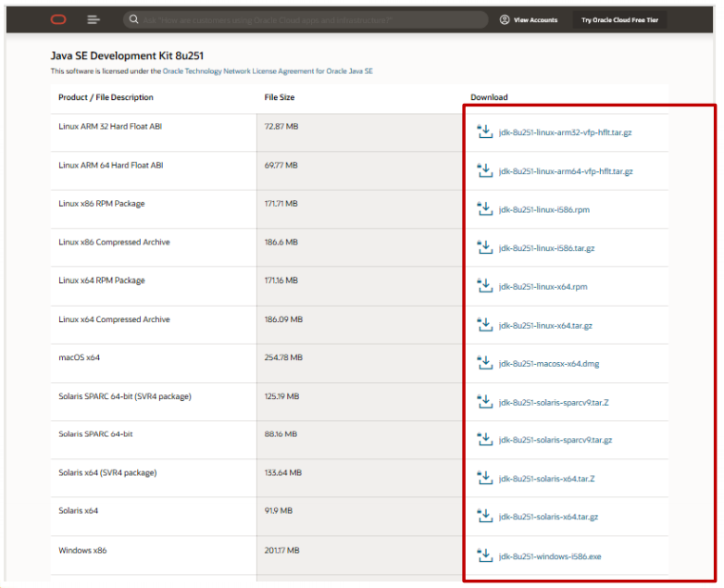Click download icon for linux-x64.rpm
This screenshot has height=588, width=724.
point(485,286)
